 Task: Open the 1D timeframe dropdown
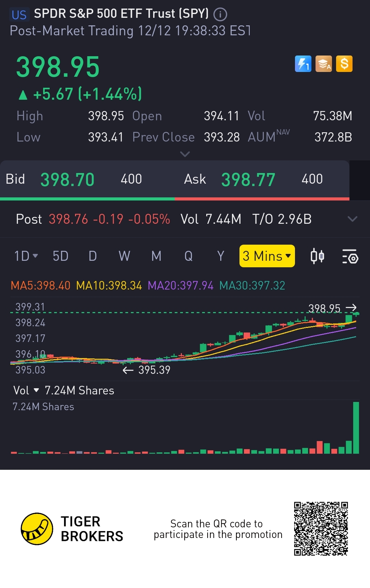26,256
